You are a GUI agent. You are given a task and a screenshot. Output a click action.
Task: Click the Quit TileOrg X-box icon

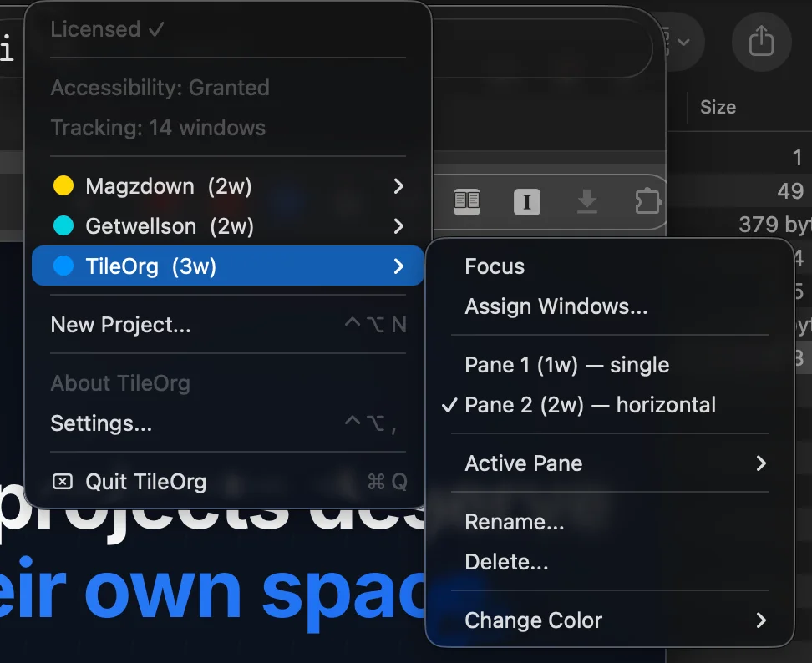pyautogui.click(x=63, y=482)
